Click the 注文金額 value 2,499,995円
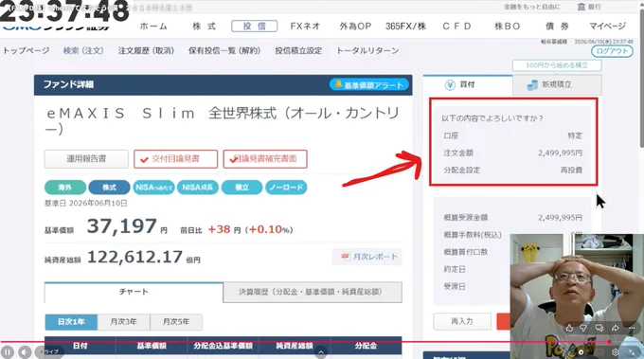The image size is (644, 359). point(560,153)
